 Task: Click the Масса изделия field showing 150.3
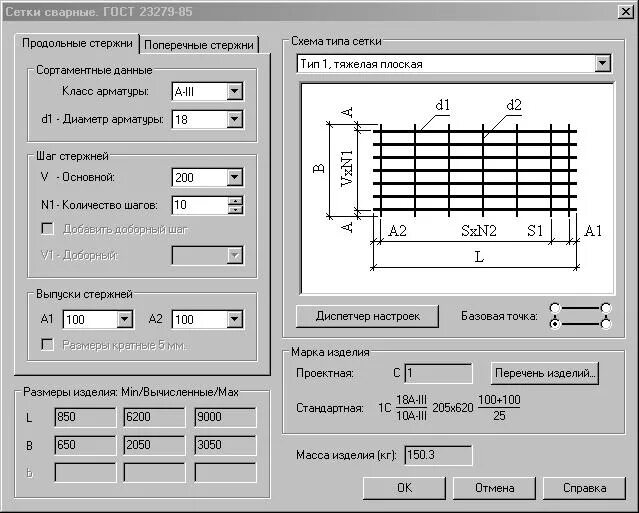pyautogui.click(x=438, y=455)
